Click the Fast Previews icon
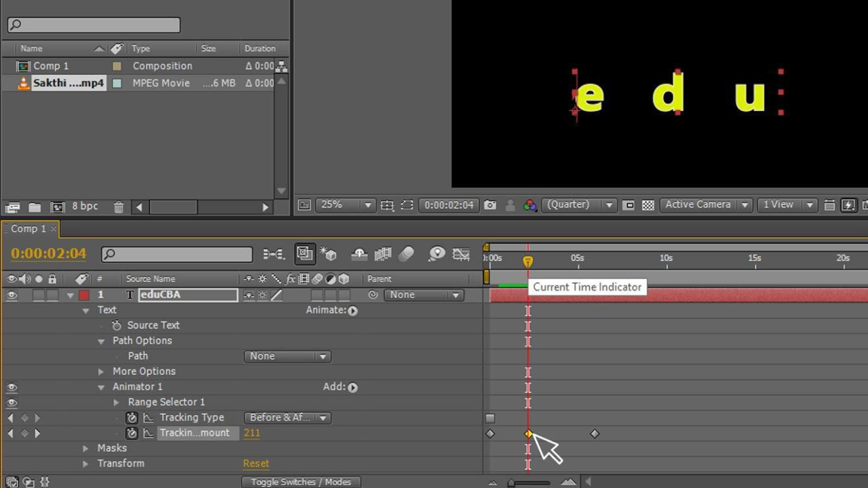 849,205
